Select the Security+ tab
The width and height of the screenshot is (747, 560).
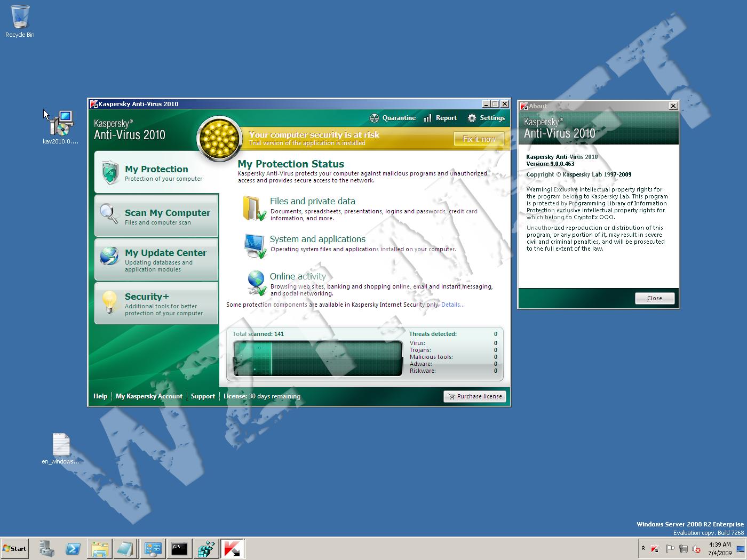click(x=156, y=303)
